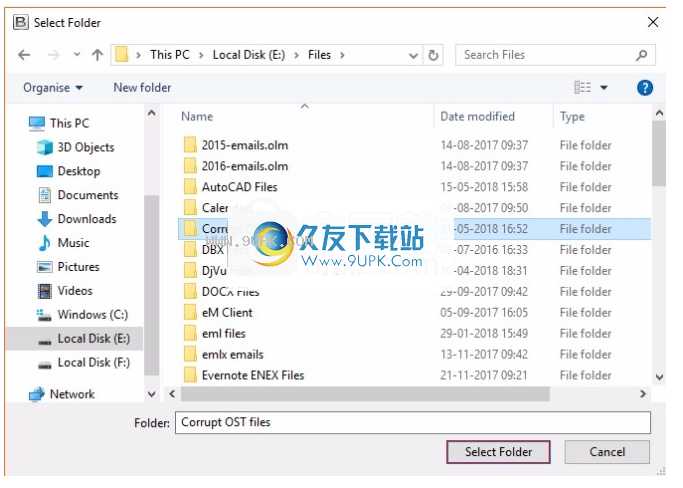
Task: Sort by Name column header
Action: pos(197,117)
